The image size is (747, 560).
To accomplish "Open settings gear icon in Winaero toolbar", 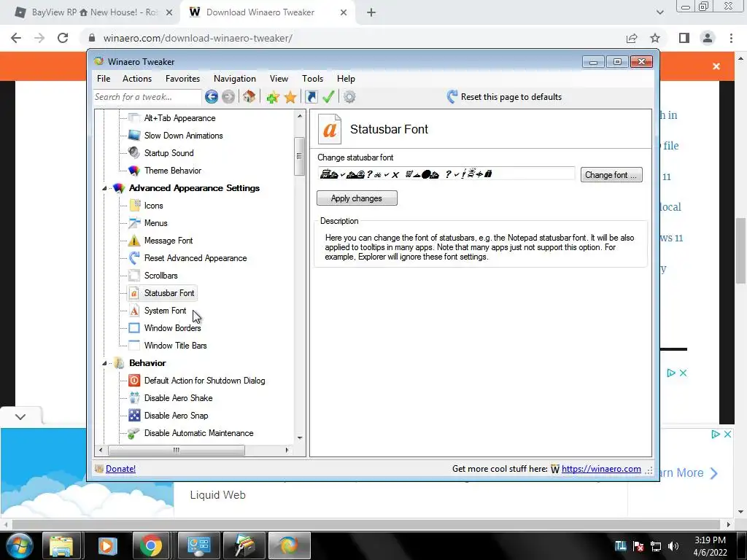I will tap(349, 97).
